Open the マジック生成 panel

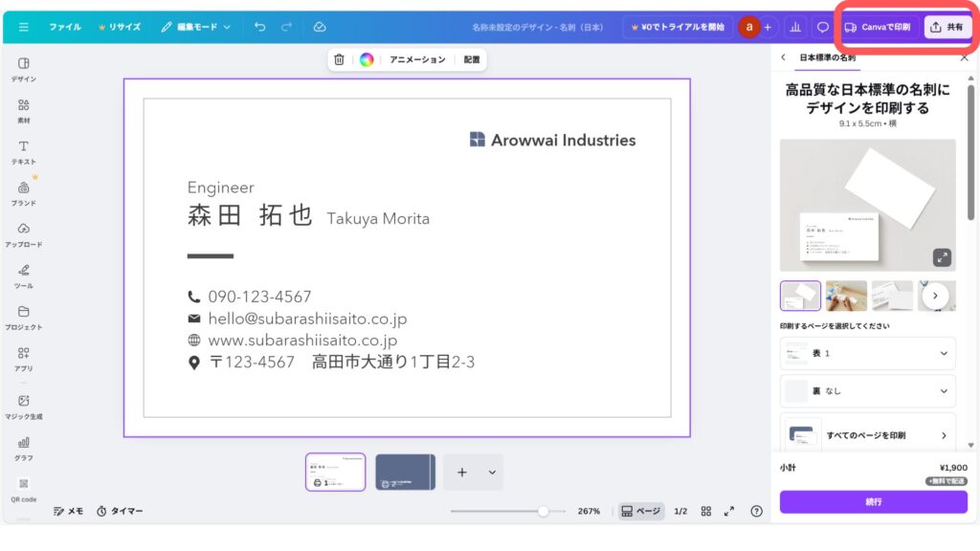[x=23, y=406]
